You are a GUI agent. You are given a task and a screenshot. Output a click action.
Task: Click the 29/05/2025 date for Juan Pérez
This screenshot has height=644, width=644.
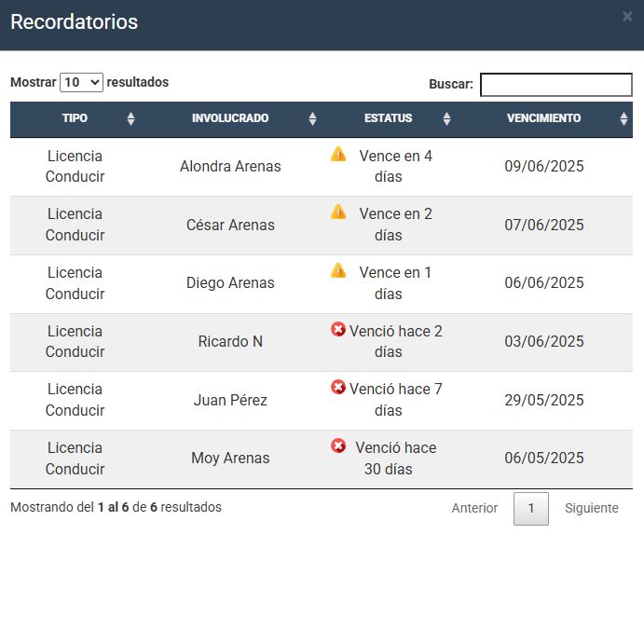coord(544,401)
